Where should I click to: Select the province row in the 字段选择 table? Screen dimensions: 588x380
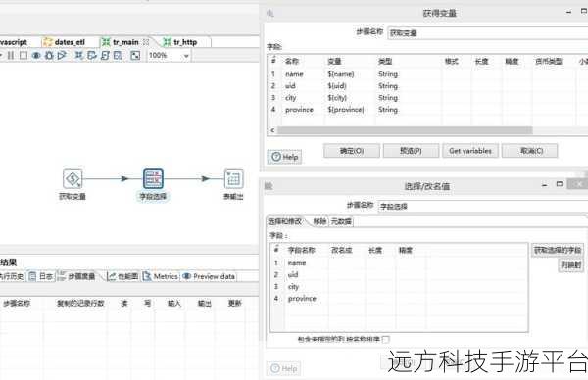point(399,299)
